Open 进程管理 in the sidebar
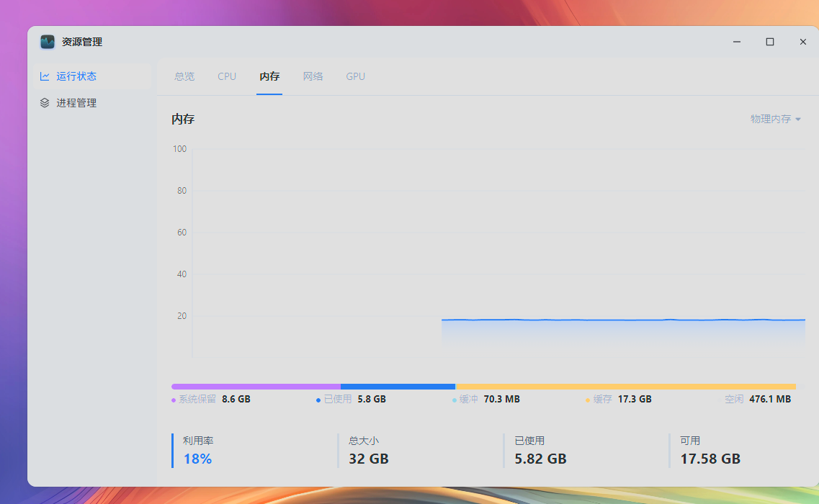 (92, 103)
